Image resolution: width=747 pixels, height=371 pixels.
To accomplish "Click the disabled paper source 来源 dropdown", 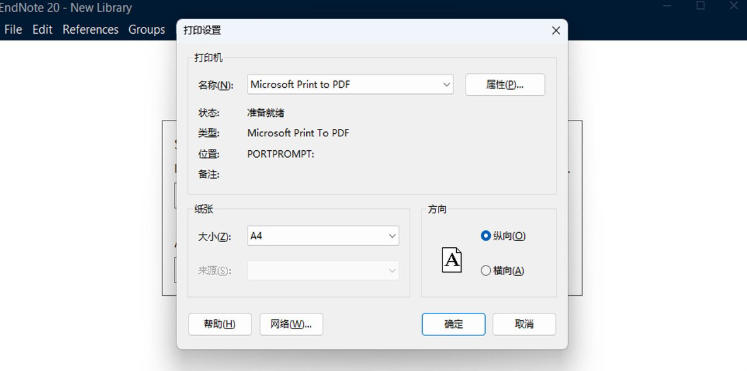I will (x=323, y=271).
